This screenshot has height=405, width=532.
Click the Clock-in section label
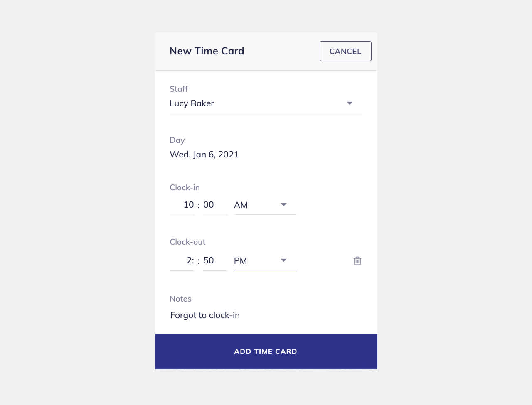[185, 187]
